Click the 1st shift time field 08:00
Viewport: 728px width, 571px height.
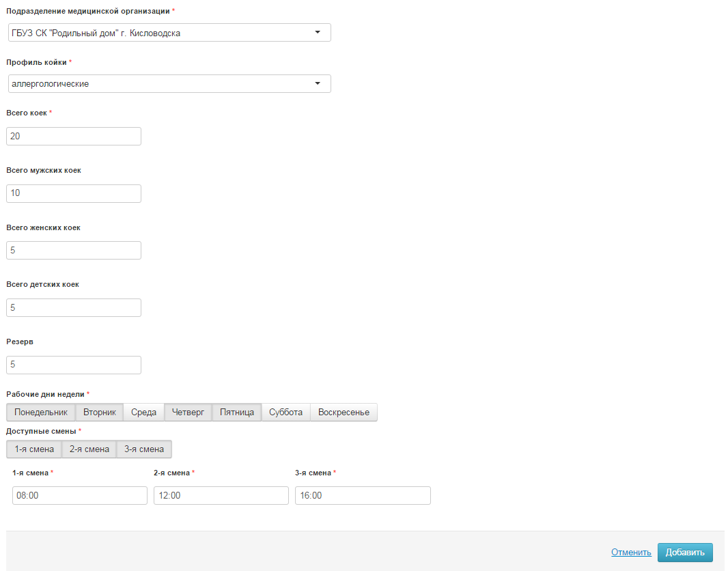(x=80, y=495)
